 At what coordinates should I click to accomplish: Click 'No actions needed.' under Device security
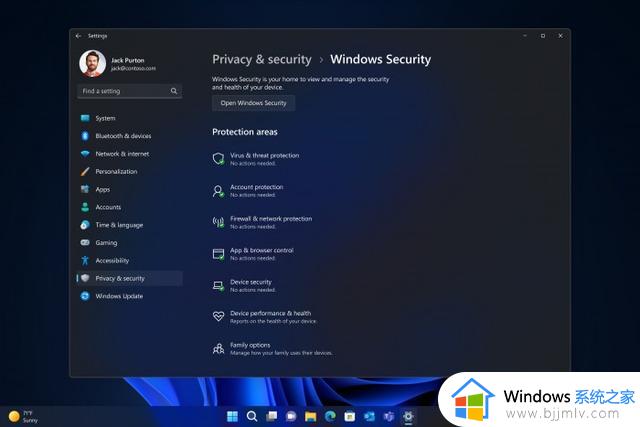tap(253, 290)
